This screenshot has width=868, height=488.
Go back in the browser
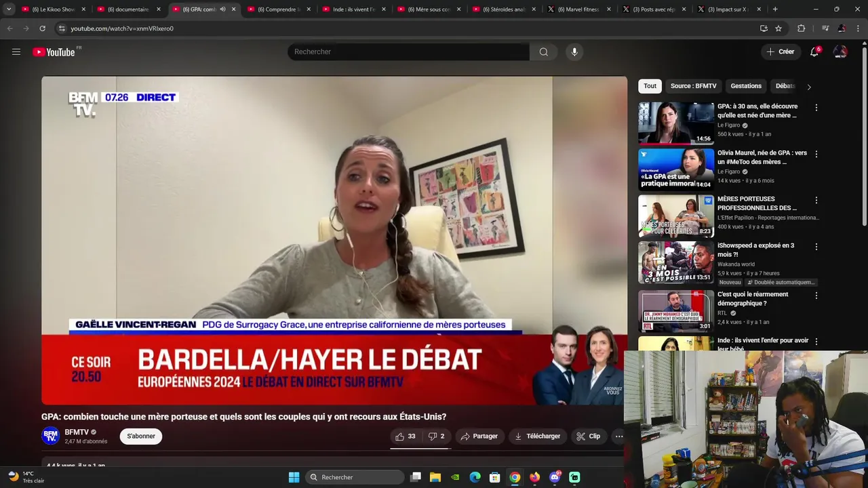tap(9, 28)
